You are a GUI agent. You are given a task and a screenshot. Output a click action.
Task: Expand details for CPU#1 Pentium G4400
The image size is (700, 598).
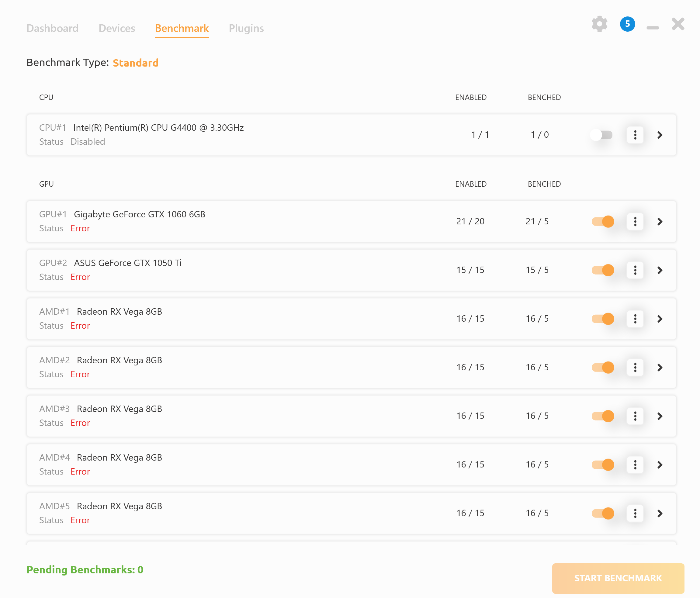pos(660,135)
